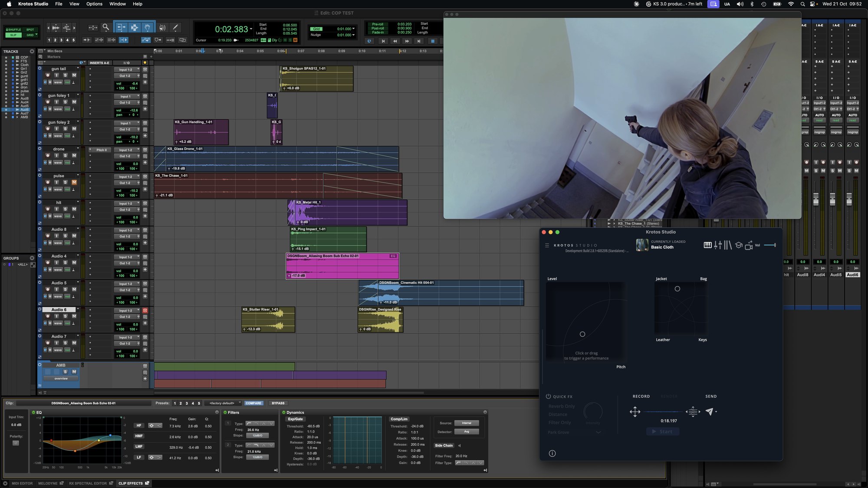Mute the gun tail track
Image resolution: width=868 pixels, height=488 pixels.
click(x=74, y=75)
